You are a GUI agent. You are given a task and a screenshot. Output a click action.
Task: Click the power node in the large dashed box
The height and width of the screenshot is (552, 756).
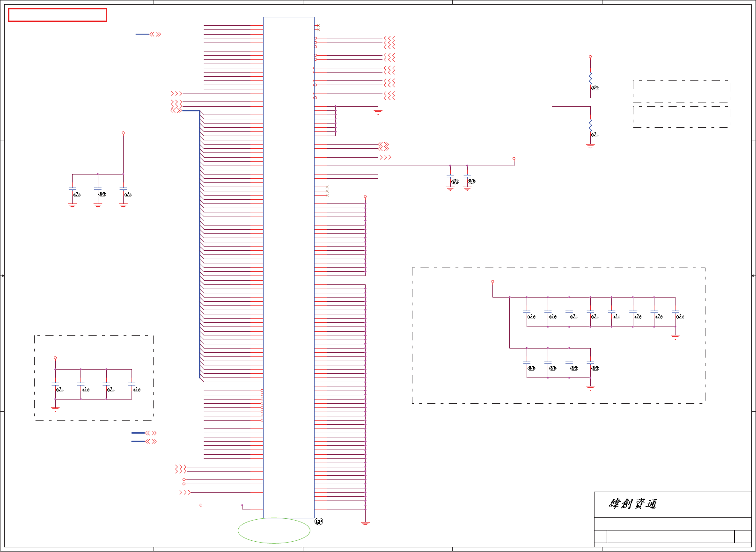pos(492,282)
